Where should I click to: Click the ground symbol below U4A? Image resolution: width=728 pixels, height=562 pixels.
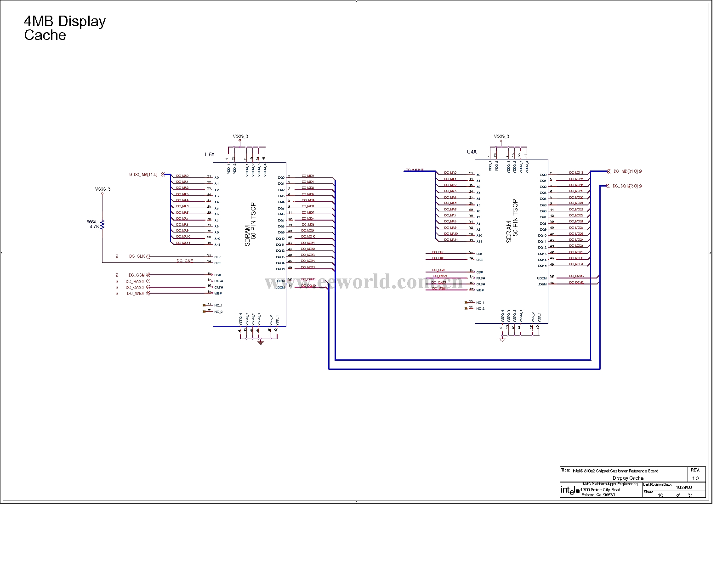click(x=502, y=339)
